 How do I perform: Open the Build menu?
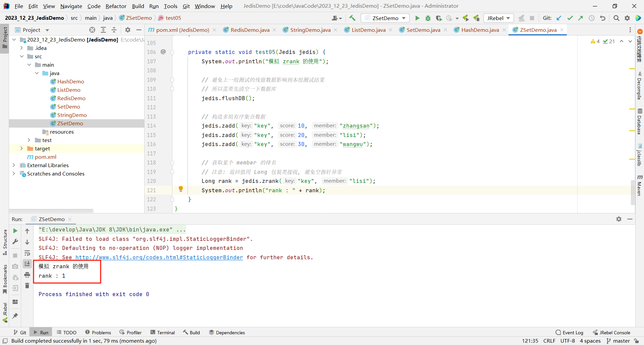(138, 6)
